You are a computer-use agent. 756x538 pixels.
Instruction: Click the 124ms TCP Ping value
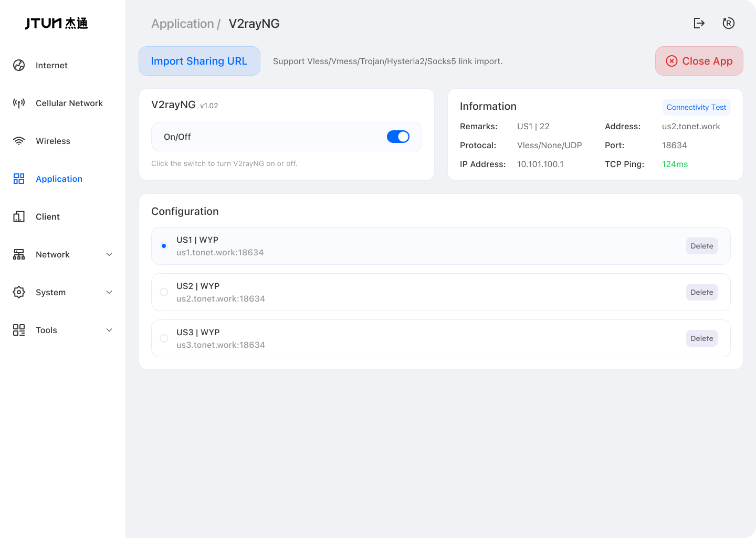[675, 164]
